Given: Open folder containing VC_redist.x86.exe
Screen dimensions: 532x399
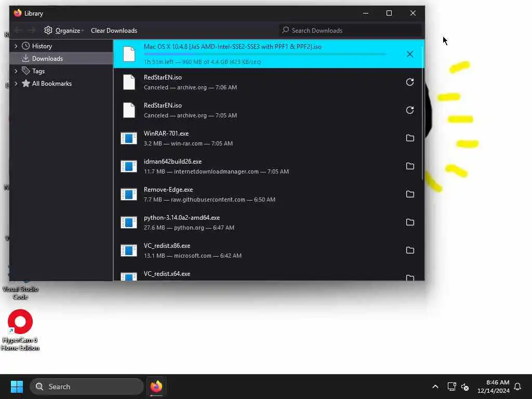Looking at the screenshot, I should tap(410, 250).
